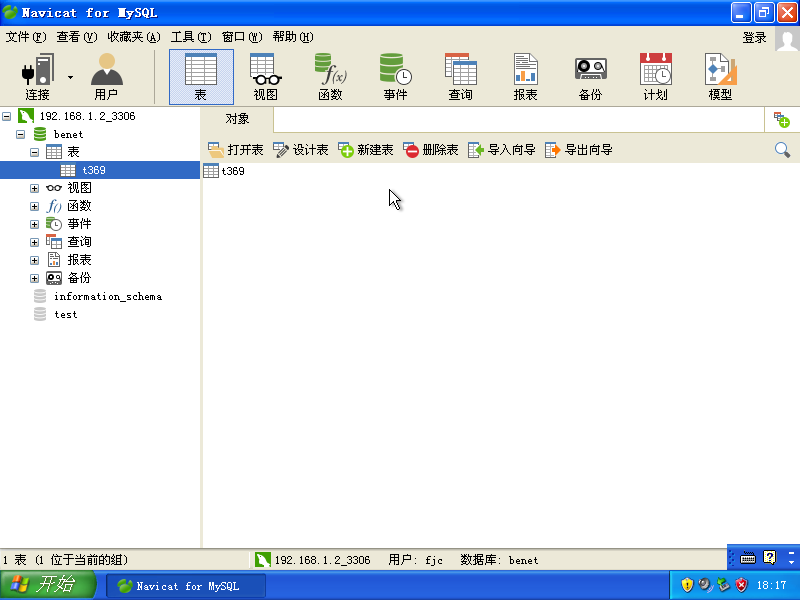The image size is (800, 600).
Task: Open the 窗口(W) menu
Action: (242, 37)
